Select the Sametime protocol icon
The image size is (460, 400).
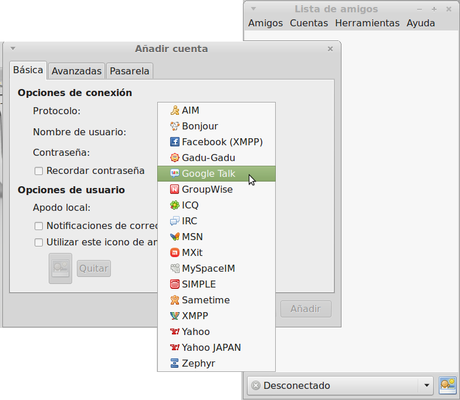pos(175,300)
